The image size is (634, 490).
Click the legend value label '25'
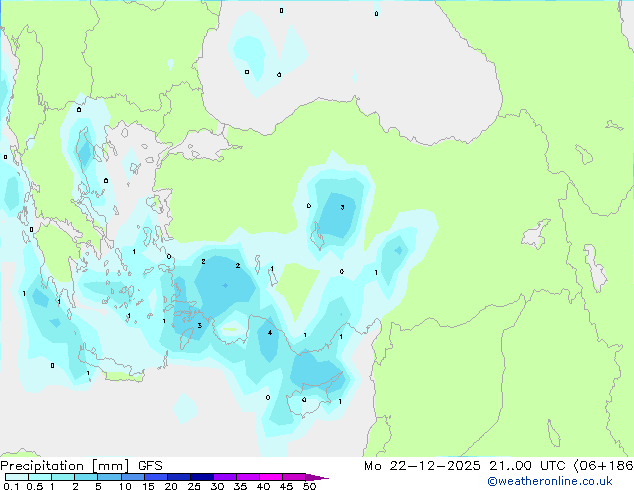pyautogui.click(x=194, y=486)
